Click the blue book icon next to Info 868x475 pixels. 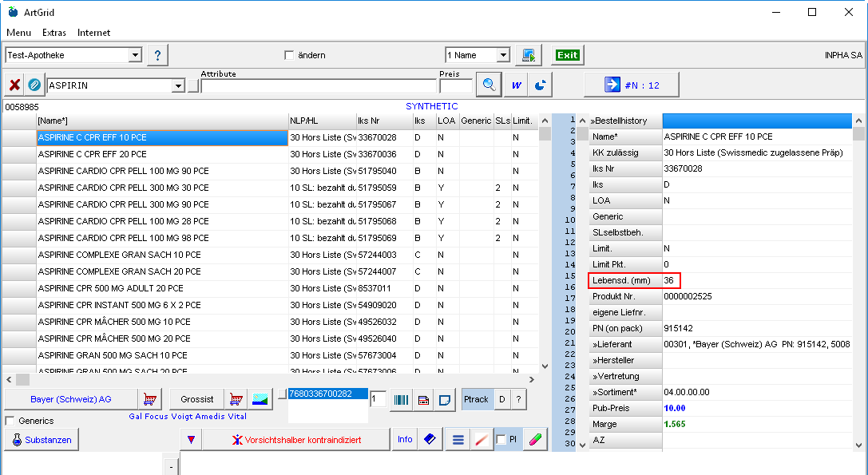430,440
